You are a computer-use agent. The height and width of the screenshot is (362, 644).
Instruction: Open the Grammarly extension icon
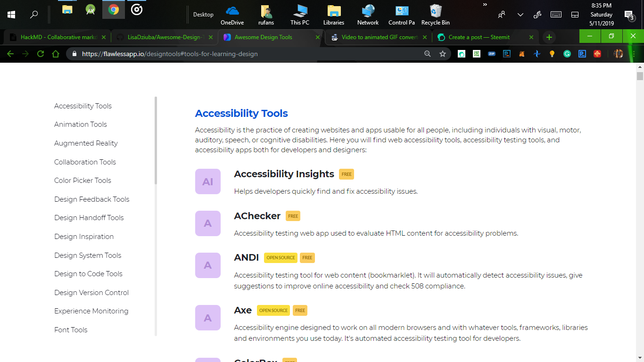click(x=567, y=54)
